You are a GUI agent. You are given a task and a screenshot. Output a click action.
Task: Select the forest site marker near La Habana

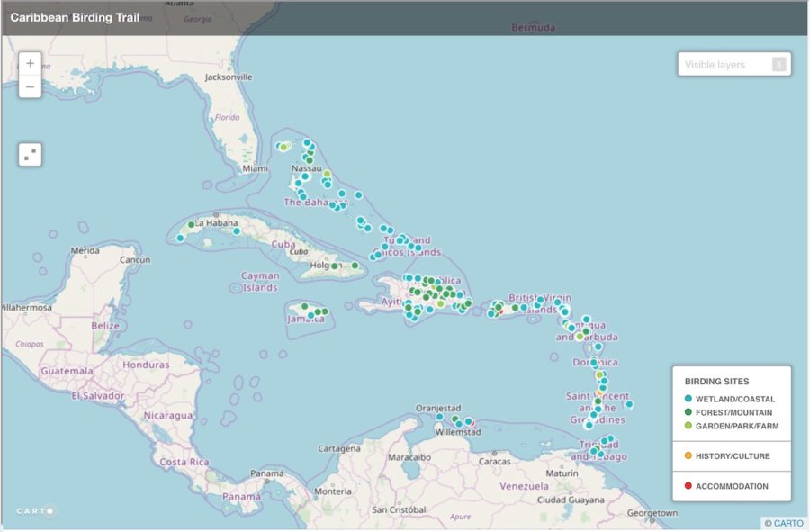191,224
